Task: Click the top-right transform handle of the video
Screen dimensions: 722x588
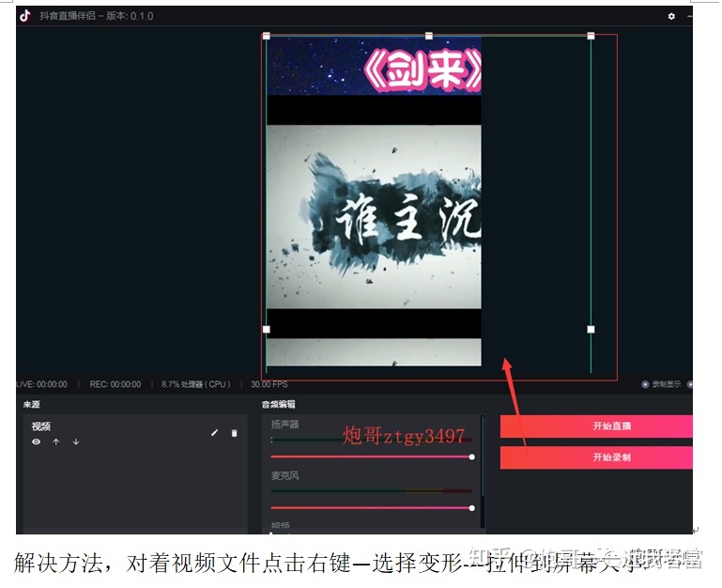Action: click(x=591, y=36)
